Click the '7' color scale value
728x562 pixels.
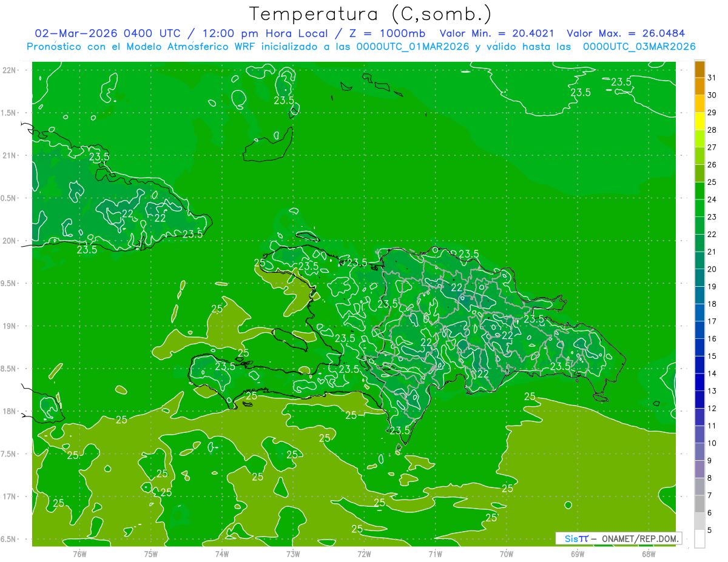pos(710,496)
